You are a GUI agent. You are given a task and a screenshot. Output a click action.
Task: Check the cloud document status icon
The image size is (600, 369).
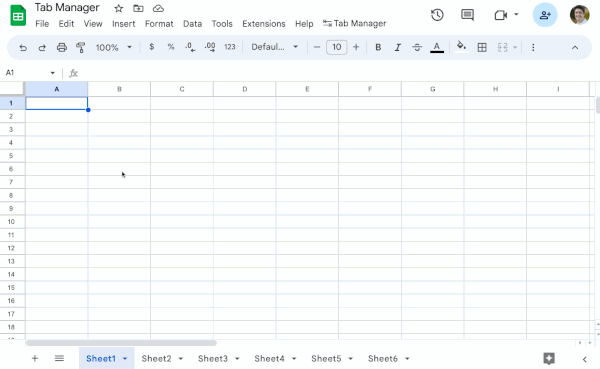pos(158,8)
